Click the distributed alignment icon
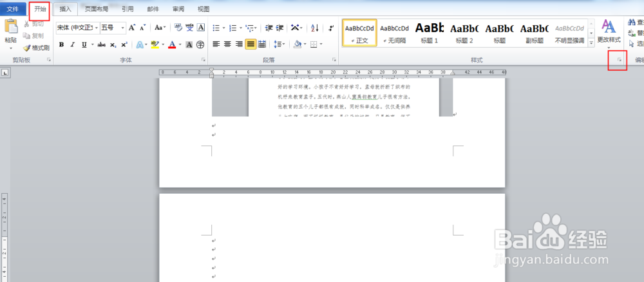This screenshot has height=282, width=644. click(x=262, y=44)
